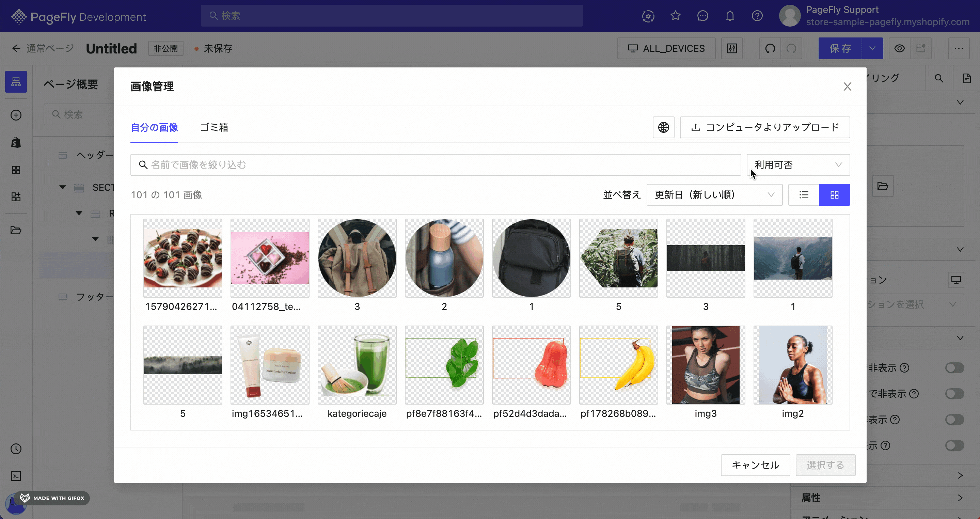Open the 利用可否 filter dropdown
Screen dimensions: 980x519
(798, 165)
